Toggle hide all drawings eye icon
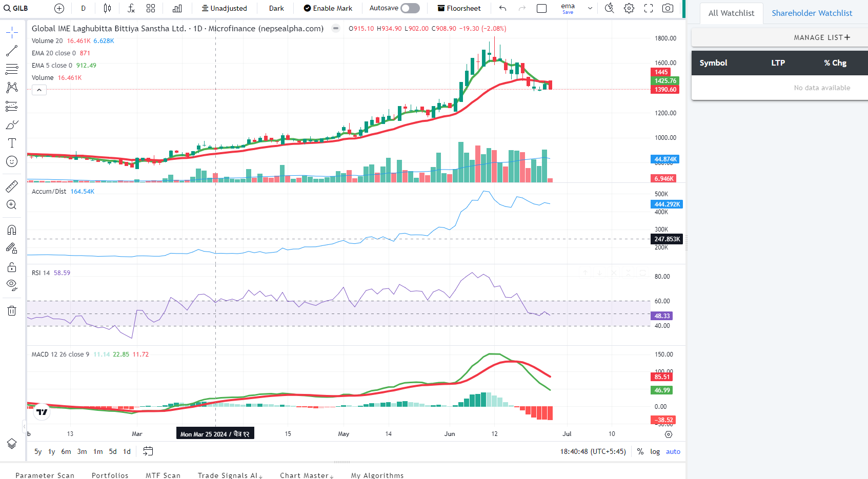The width and height of the screenshot is (868, 479). coord(12,285)
